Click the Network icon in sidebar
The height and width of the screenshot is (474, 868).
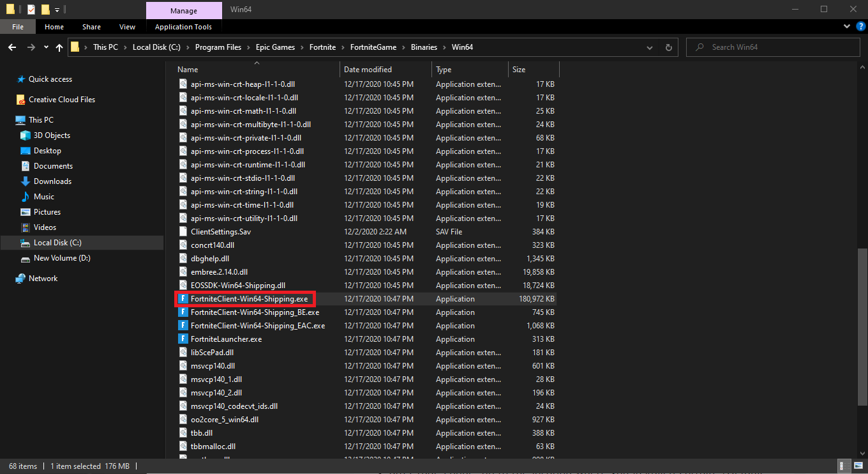tap(21, 279)
